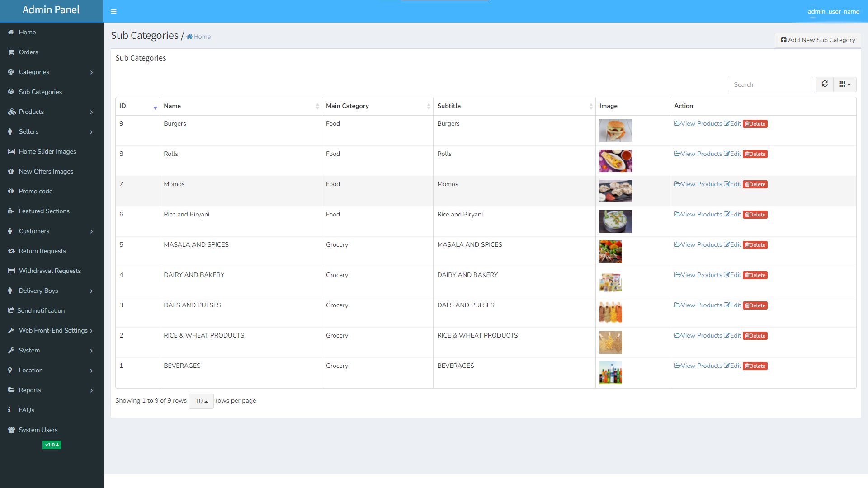
Task: Click the Home breadcrumb house icon
Action: pyautogui.click(x=189, y=37)
